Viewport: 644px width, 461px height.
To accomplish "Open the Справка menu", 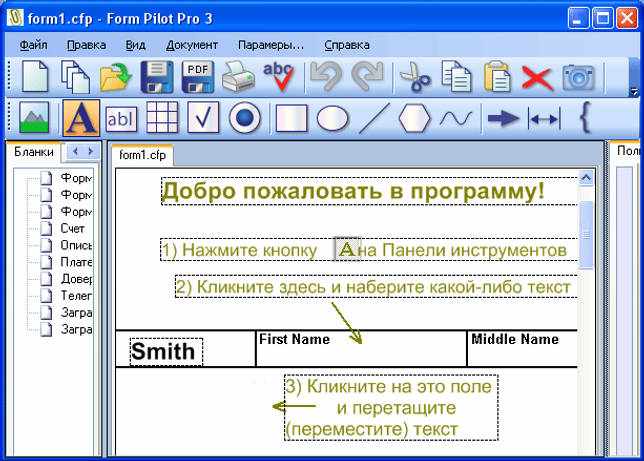I will 347,45.
